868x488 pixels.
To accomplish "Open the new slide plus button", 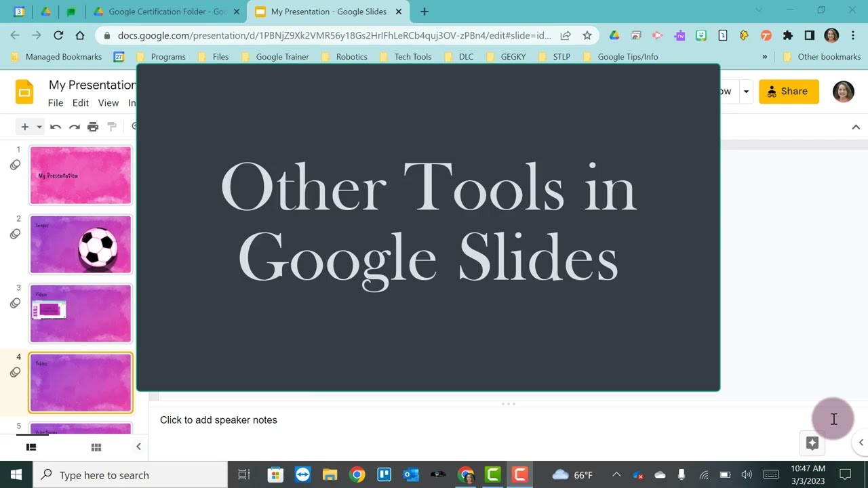I will coord(24,127).
